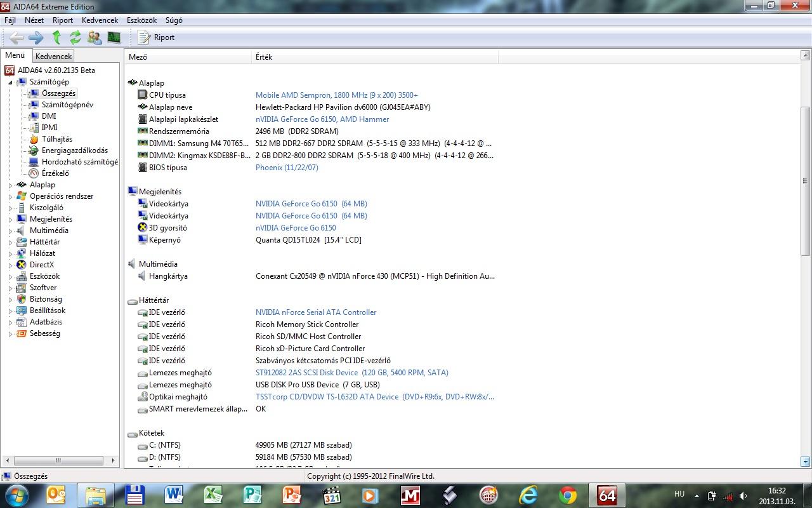Select Számítógépnév tree icon
The width and height of the screenshot is (812, 508).
tap(34, 105)
